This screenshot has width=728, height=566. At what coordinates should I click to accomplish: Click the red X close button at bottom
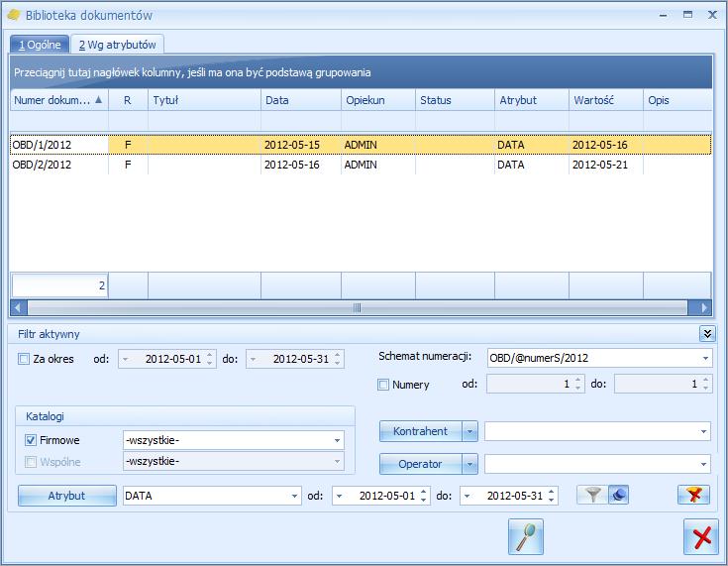pos(701,536)
